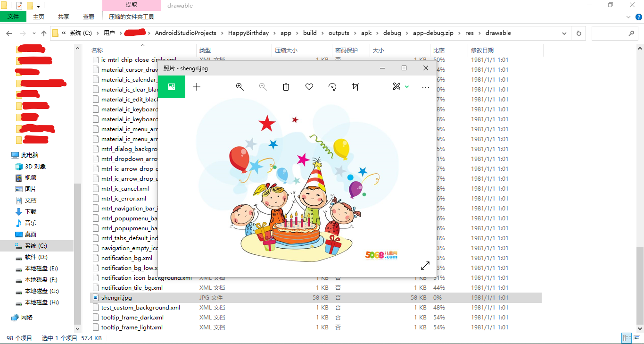Image resolution: width=644 pixels, height=344 pixels.
Task: Select the 提取 contextual tab
Action: point(132,5)
